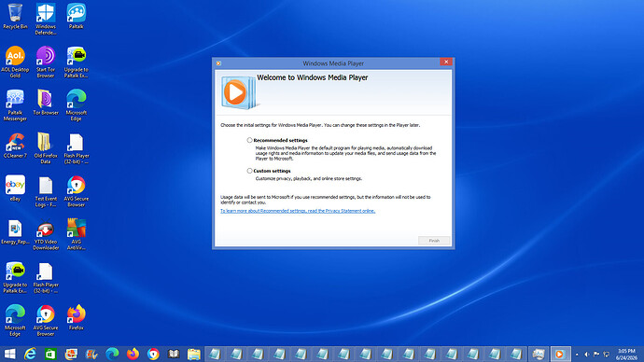Open Windows Defender desktop shortcut
This screenshot has height=362, width=644.
coord(46,19)
